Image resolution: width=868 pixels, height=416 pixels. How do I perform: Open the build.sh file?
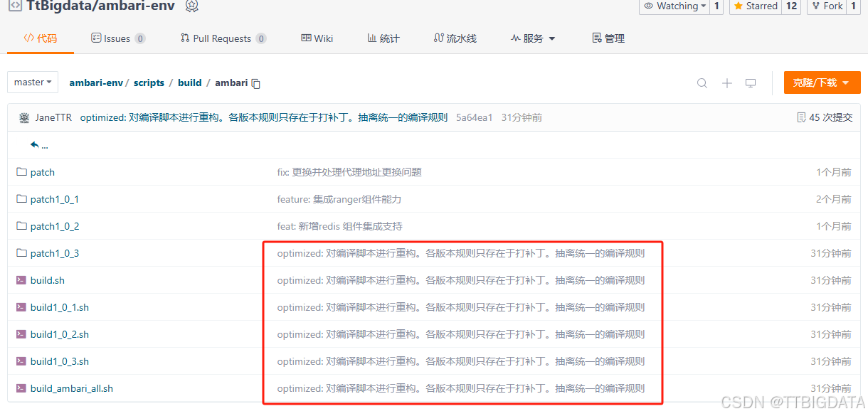pos(48,280)
